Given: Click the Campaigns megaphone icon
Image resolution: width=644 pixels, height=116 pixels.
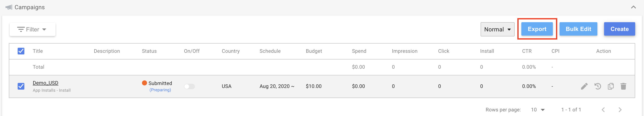Looking at the screenshot, I should 9,7.
